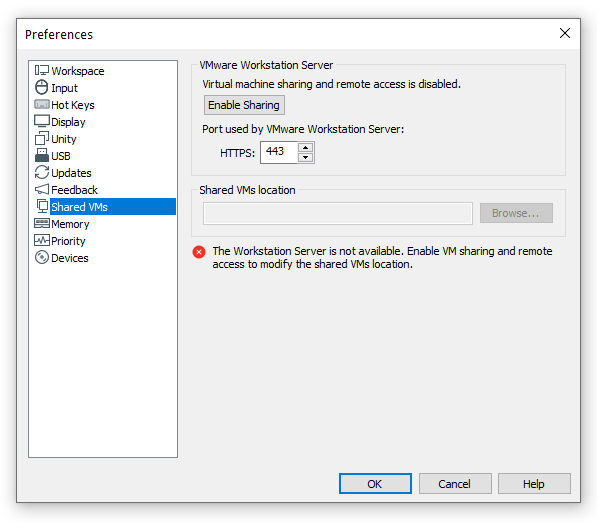Image resolution: width=597 pixels, height=526 pixels.
Task: Open Updates via refresh arrows icon
Action: pyautogui.click(x=42, y=172)
